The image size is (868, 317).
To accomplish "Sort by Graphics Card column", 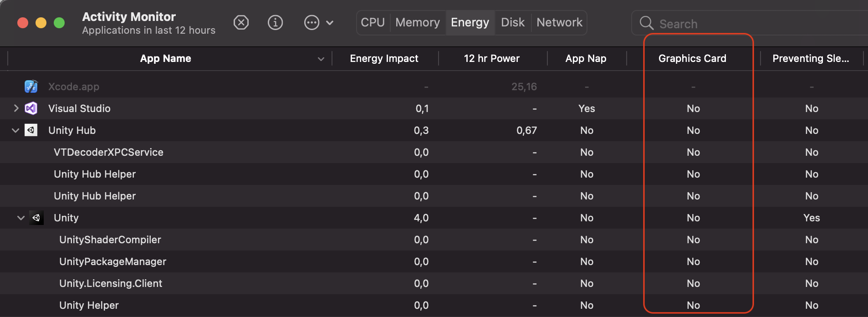I will 692,58.
